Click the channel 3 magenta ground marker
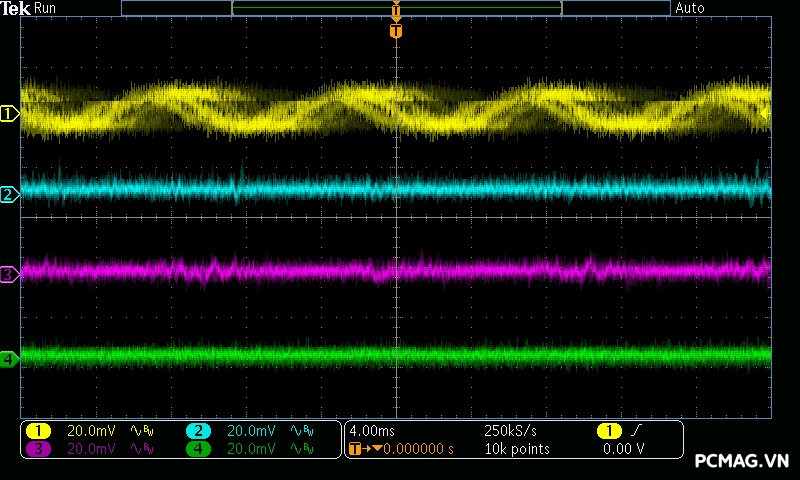The image size is (800, 480). click(9, 274)
